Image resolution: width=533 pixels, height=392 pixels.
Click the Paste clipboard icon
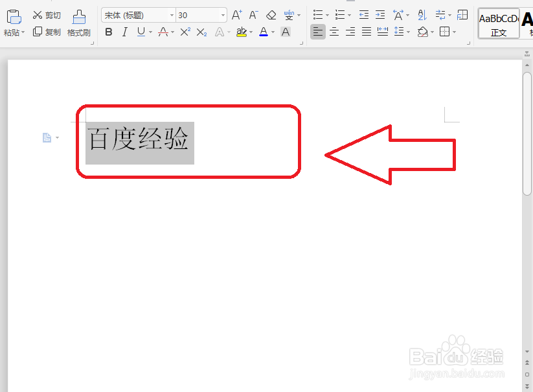pyautogui.click(x=14, y=16)
